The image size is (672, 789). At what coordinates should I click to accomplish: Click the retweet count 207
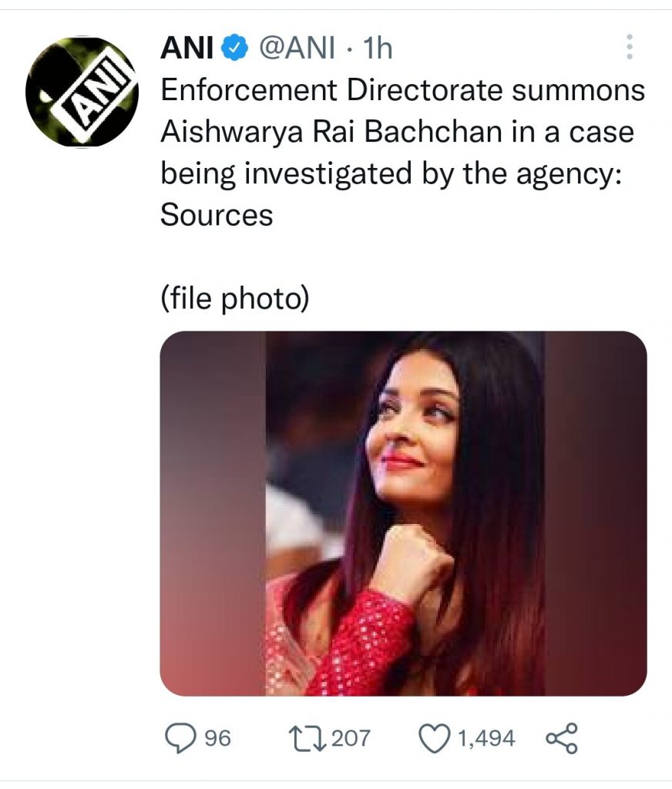(x=350, y=738)
